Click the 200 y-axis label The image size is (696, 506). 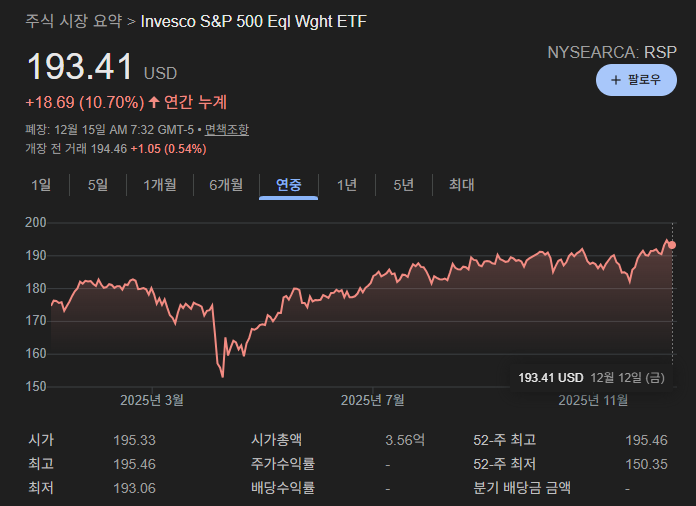click(x=36, y=222)
